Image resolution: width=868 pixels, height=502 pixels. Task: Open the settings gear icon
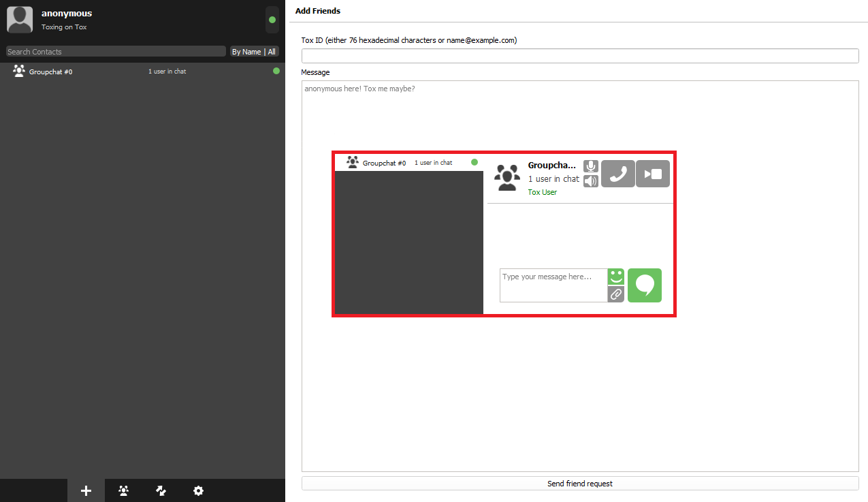point(198,490)
